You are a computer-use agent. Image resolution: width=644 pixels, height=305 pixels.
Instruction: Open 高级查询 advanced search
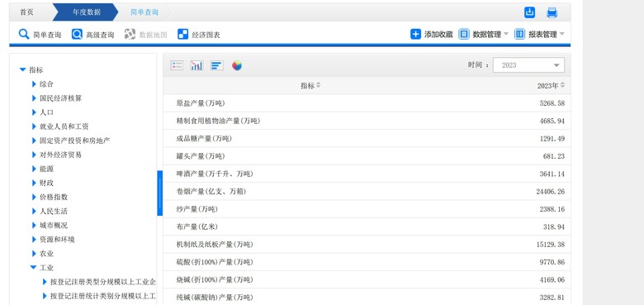tap(92, 35)
